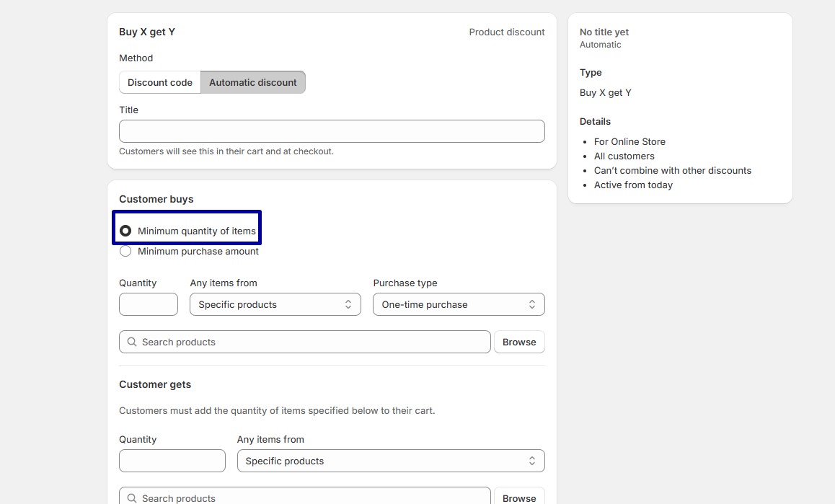Viewport: 835px width, 504px height.
Task: Click 'Can't combine with other discounts' text
Action: coord(673,170)
